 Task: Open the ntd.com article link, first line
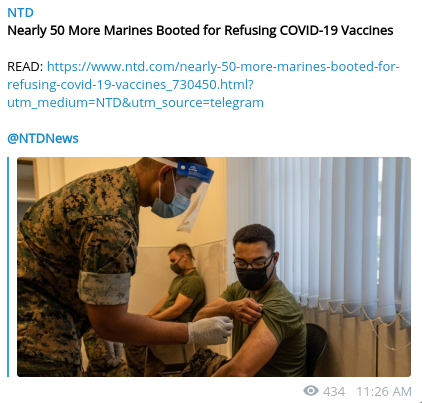click(x=223, y=67)
